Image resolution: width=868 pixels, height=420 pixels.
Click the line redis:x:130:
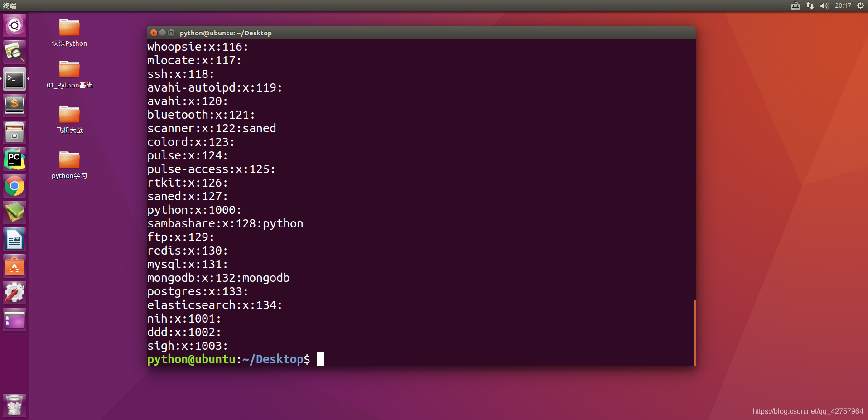click(x=188, y=251)
